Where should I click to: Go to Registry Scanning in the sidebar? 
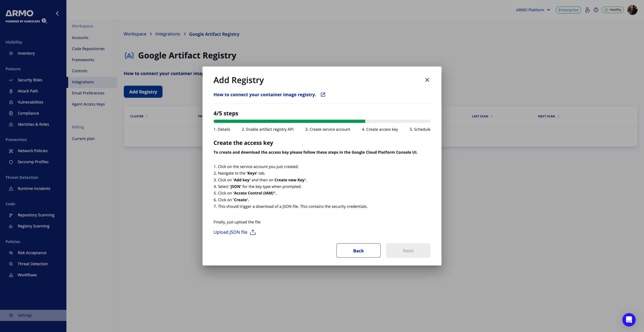[33, 226]
